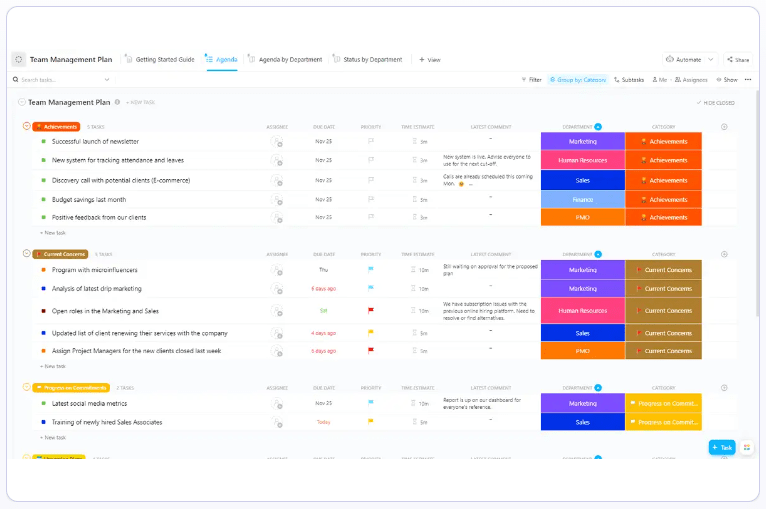The width and height of the screenshot is (766, 509).
Task: Assign someone to Successful launch of newsletter
Action: pos(277,142)
